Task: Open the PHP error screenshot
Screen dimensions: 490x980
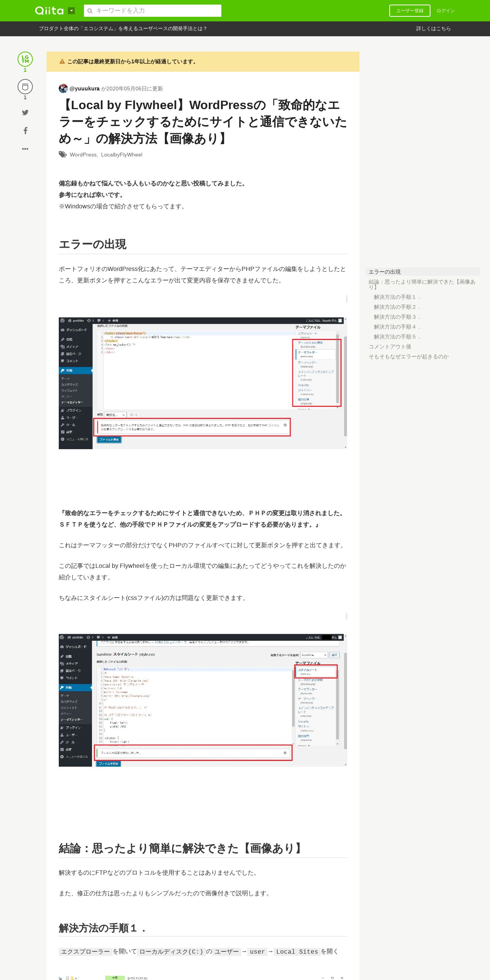Action: tap(203, 383)
